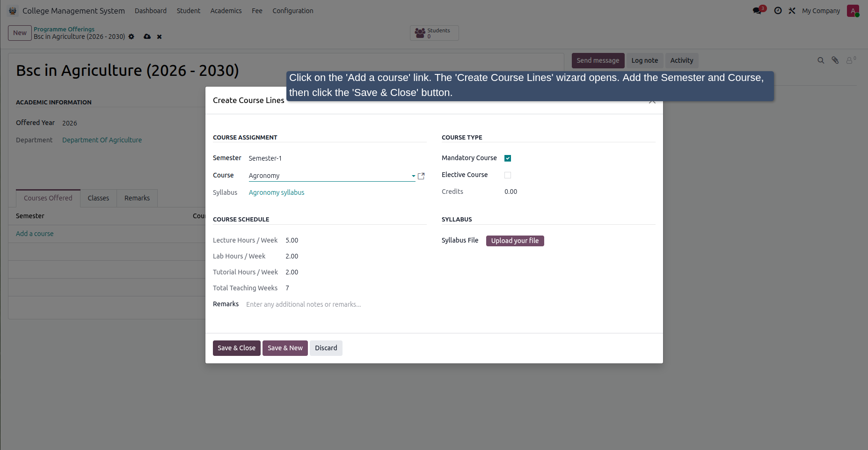This screenshot has width=868, height=450.
Task: Open the Configuration menu
Action: click(293, 11)
